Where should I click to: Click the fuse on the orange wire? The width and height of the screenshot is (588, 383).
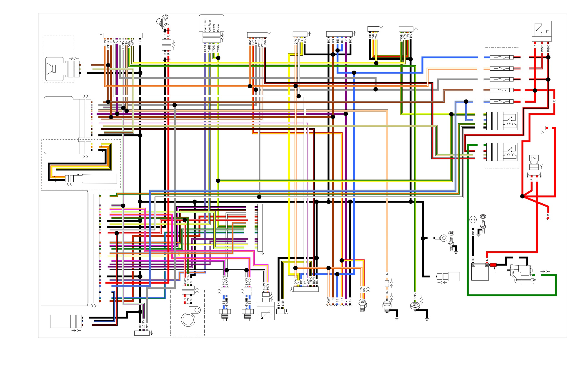(502, 68)
